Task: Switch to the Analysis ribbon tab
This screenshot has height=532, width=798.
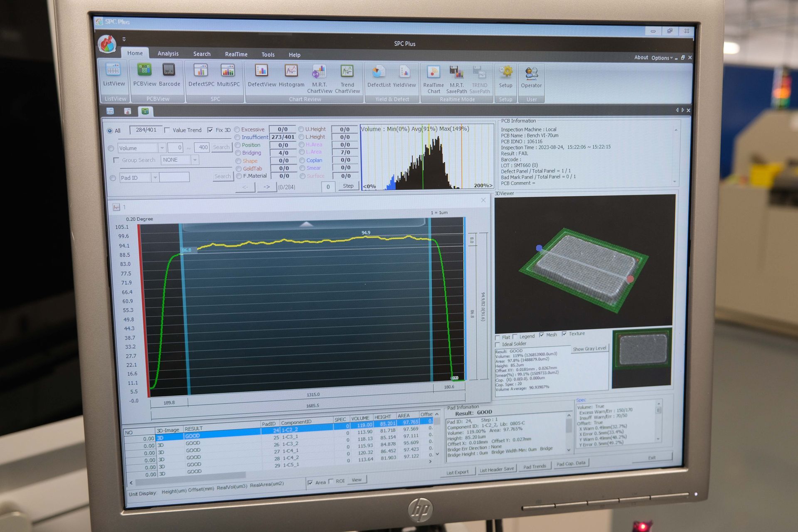Action: [x=168, y=54]
